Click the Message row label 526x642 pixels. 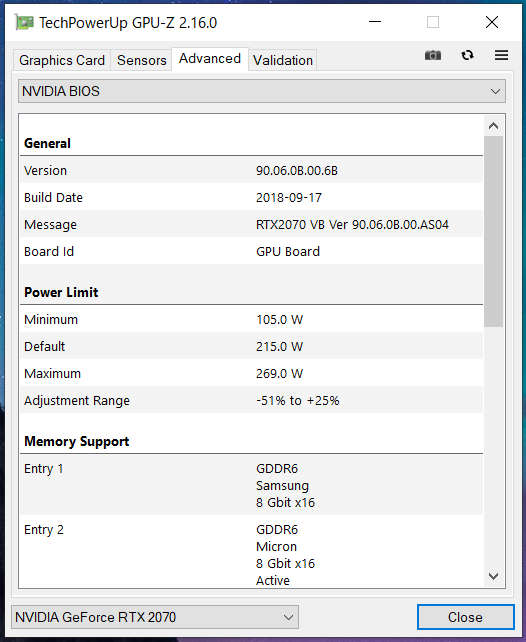click(50, 225)
